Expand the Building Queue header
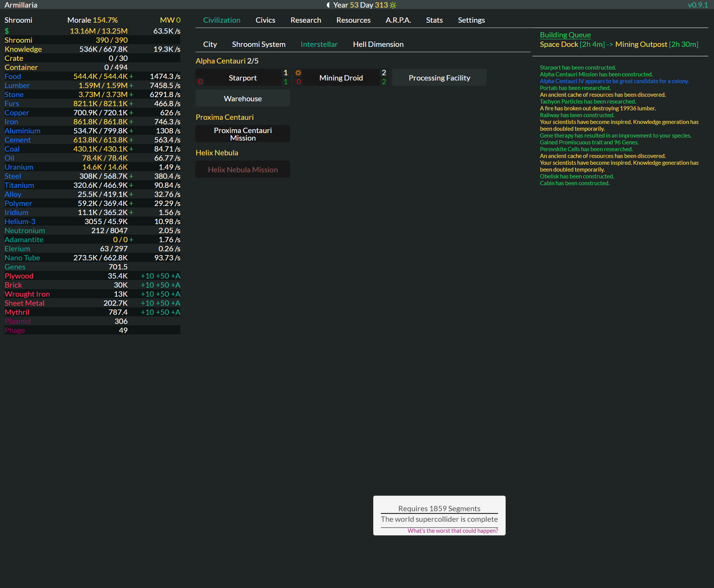714x588 pixels. coord(565,34)
